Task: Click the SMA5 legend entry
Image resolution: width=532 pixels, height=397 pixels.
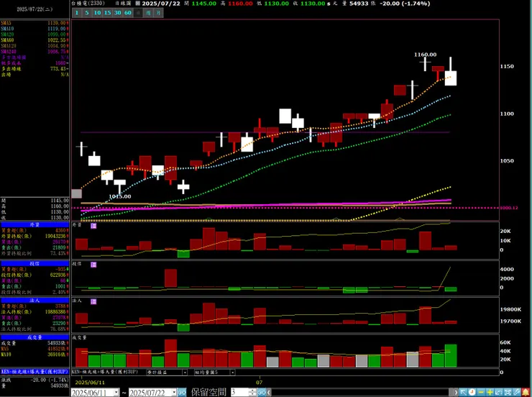Action: pos(35,23)
